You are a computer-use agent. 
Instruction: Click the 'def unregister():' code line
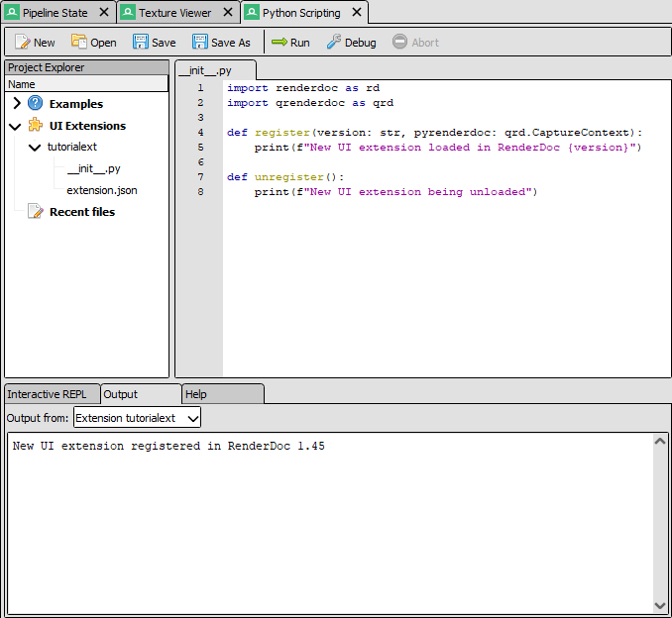click(285, 177)
